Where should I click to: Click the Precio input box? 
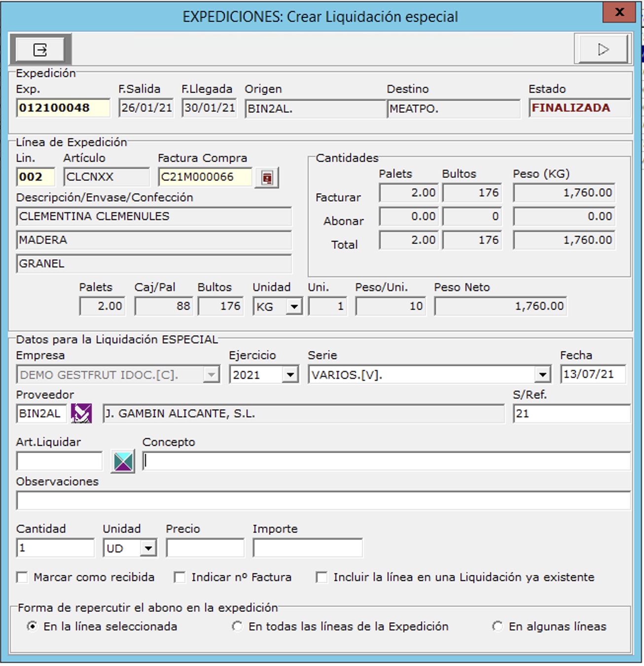point(205,548)
